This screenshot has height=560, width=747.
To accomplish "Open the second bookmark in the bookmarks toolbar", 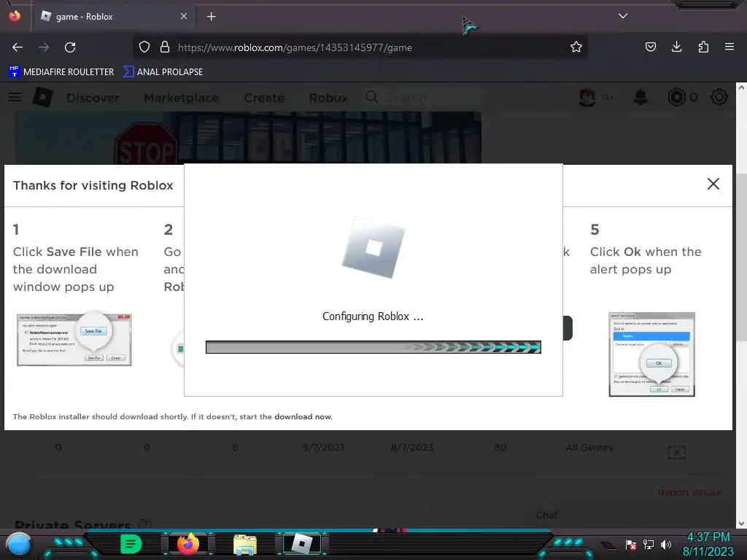I will pos(163,72).
